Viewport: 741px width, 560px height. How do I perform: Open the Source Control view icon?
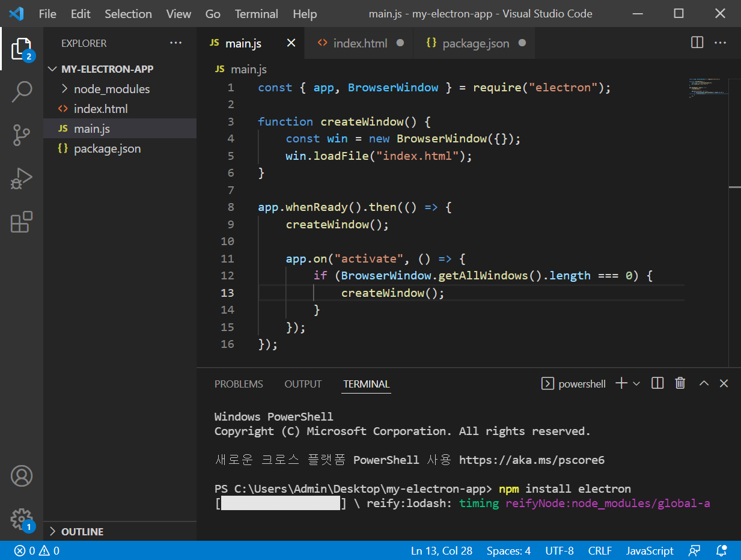22,135
